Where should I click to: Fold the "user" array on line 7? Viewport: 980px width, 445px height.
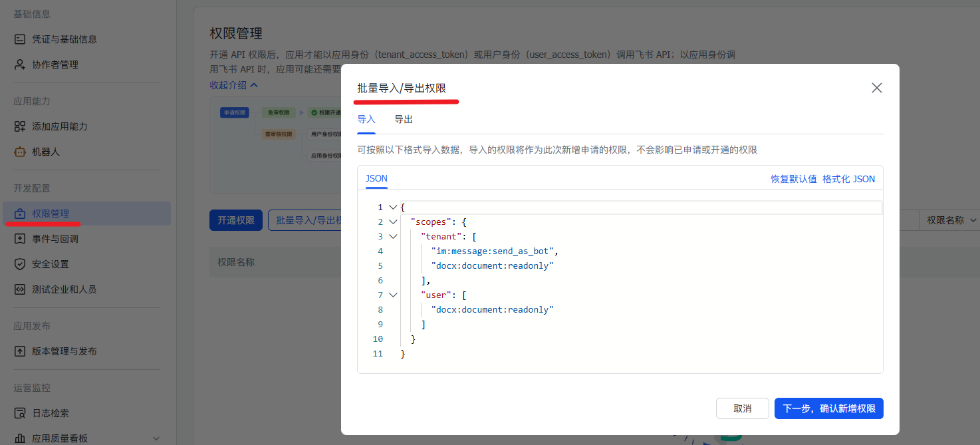[x=394, y=295]
